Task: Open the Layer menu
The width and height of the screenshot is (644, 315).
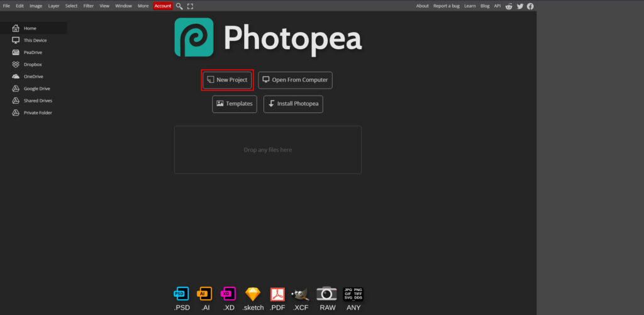Action: [x=53, y=6]
